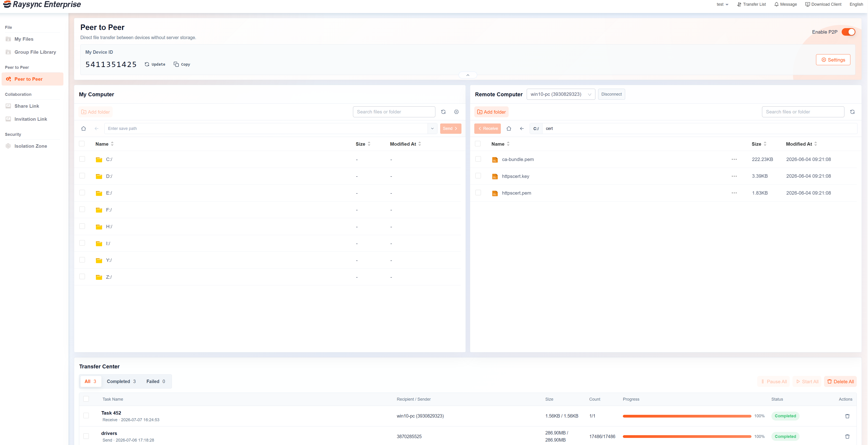The width and height of the screenshot is (868, 445).
Task: Switch to All transfers tab
Action: point(90,381)
